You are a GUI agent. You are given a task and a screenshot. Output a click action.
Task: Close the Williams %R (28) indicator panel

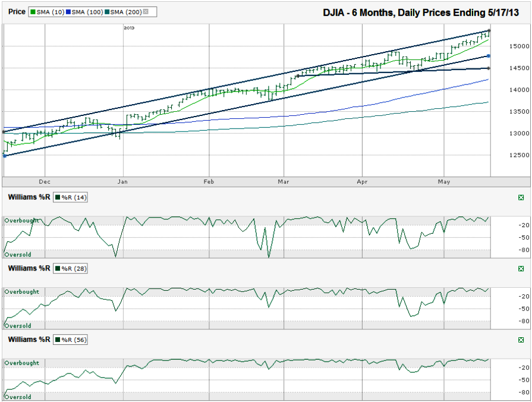click(521, 269)
